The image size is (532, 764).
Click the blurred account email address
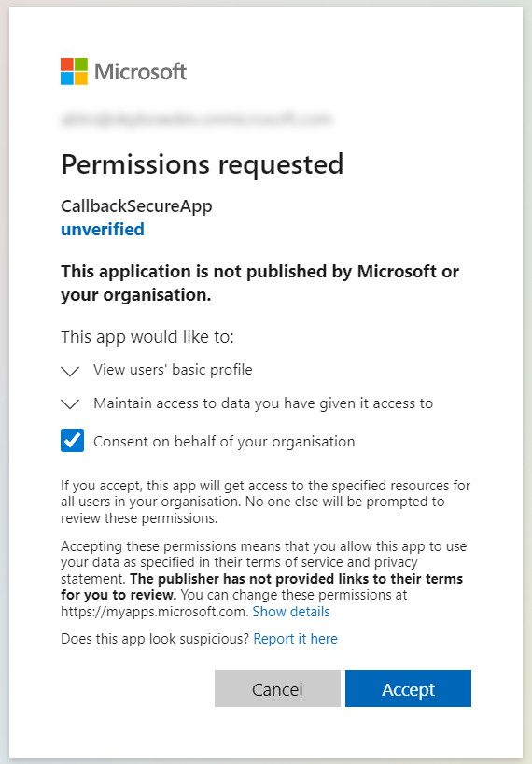tap(197, 119)
